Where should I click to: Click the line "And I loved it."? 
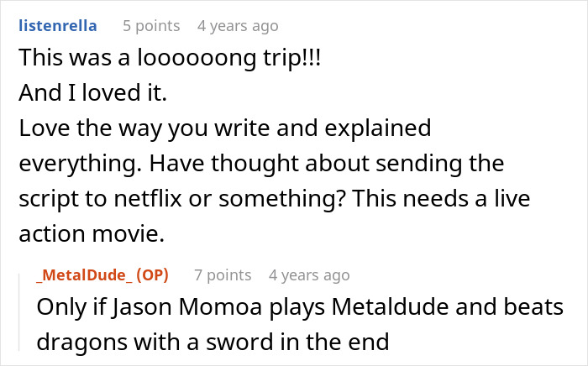[x=92, y=93]
